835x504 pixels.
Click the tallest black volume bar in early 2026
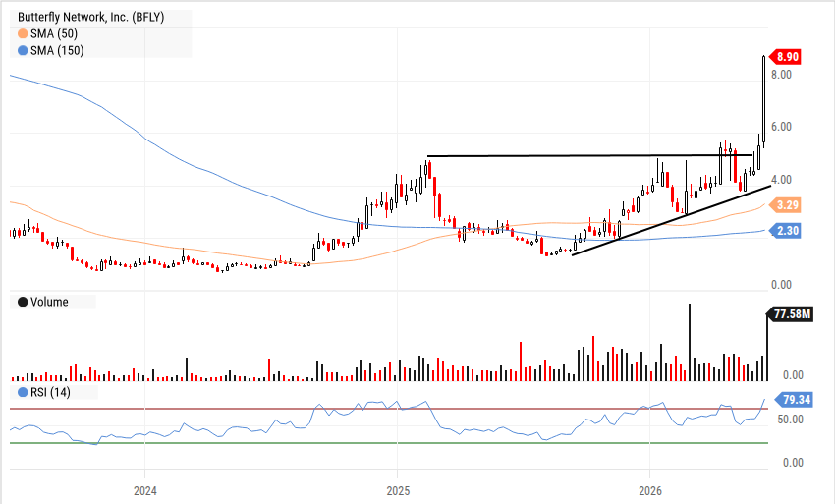[x=690, y=342]
